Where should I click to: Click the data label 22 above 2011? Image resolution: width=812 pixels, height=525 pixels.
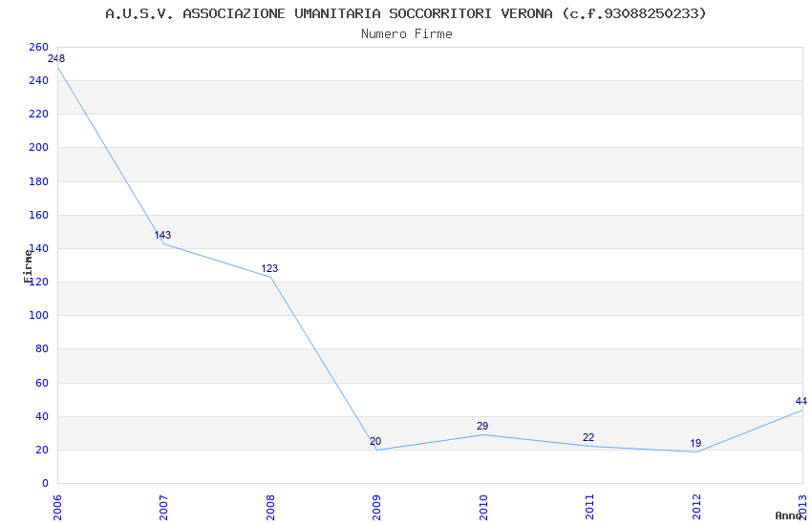(x=588, y=437)
